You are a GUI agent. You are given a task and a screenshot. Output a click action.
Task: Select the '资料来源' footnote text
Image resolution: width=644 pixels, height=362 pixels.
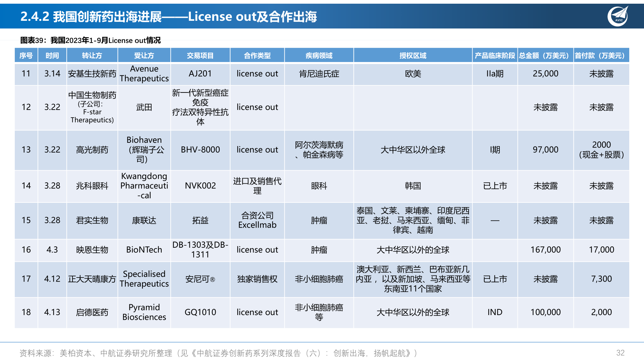point(218,353)
